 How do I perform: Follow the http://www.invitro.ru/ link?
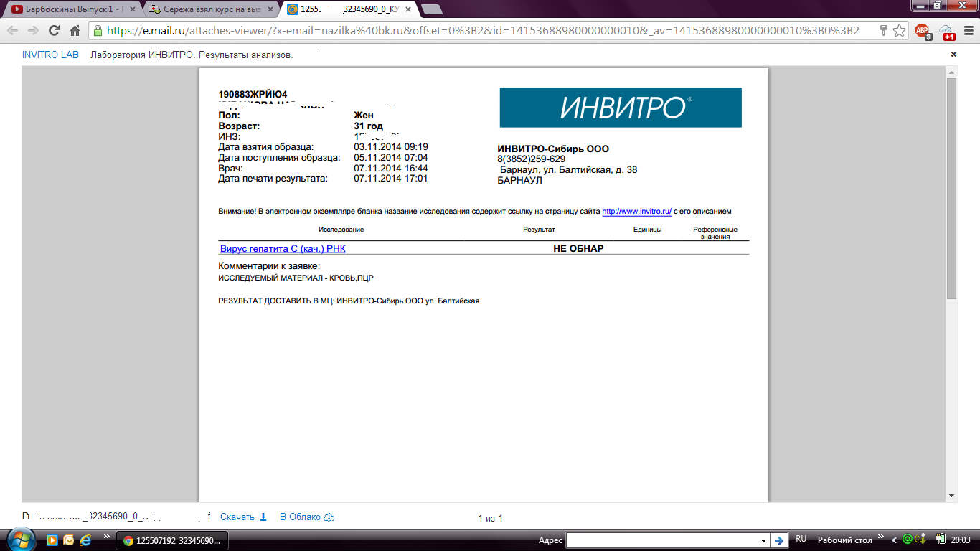[x=636, y=212]
